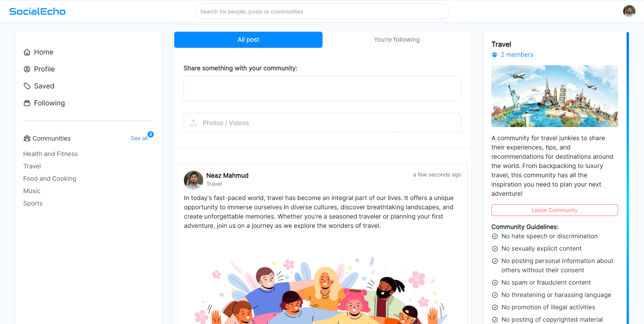
Task: Click the Following icon in sidebar
Action: (x=27, y=103)
